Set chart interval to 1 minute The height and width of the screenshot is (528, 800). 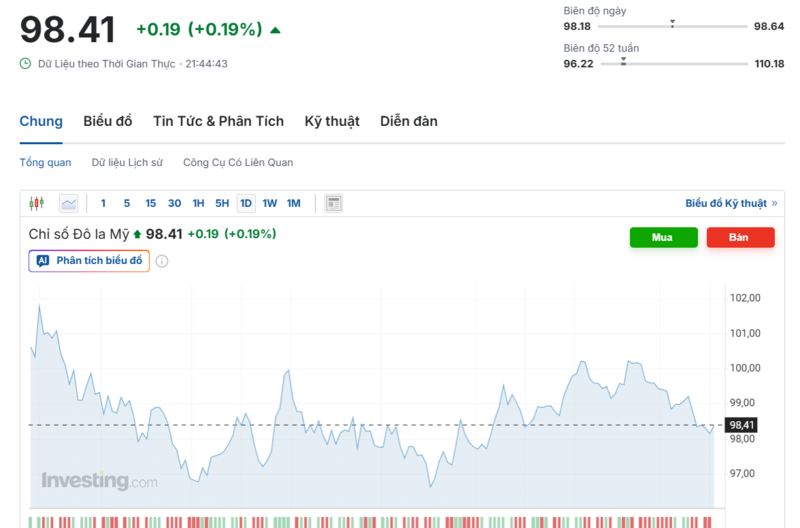click(x=103, y=203)
